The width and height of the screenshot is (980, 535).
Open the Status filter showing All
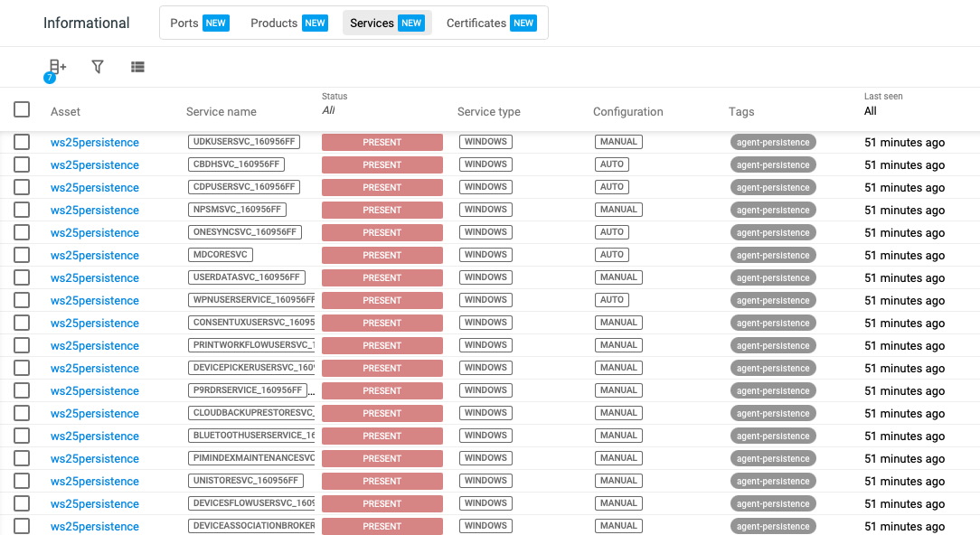(x=329, y=110)
